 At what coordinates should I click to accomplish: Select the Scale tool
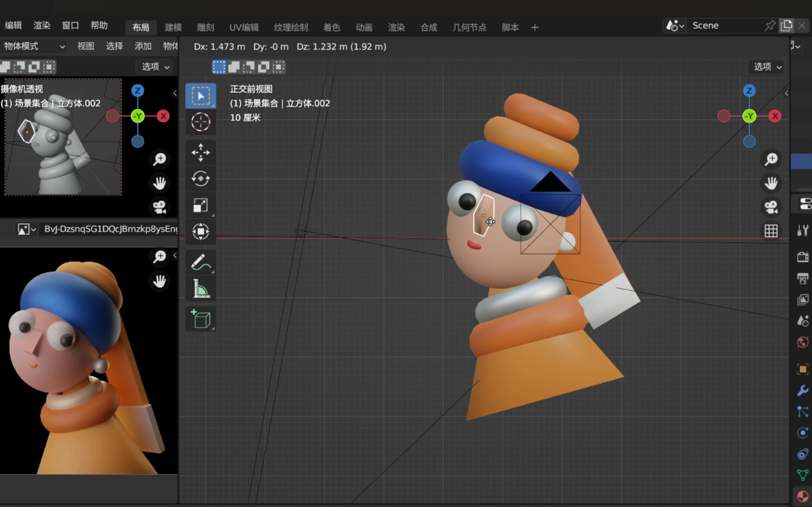[x=200, y=205]
